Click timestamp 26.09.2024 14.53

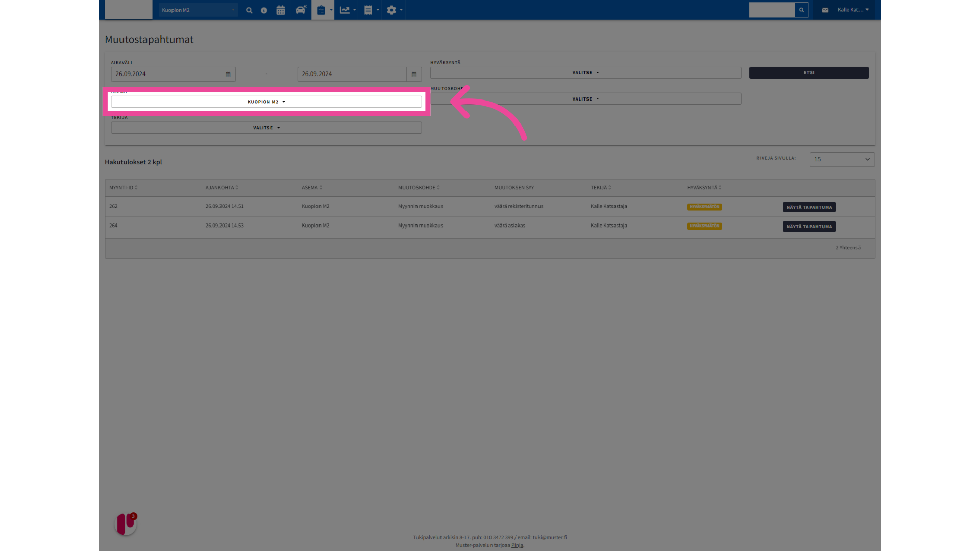tap(225, 226)
